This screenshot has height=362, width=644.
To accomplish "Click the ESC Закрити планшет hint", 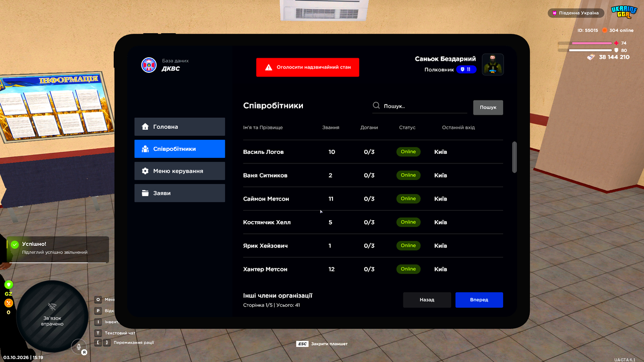I will pyautogui.click(x=322, y=344).
